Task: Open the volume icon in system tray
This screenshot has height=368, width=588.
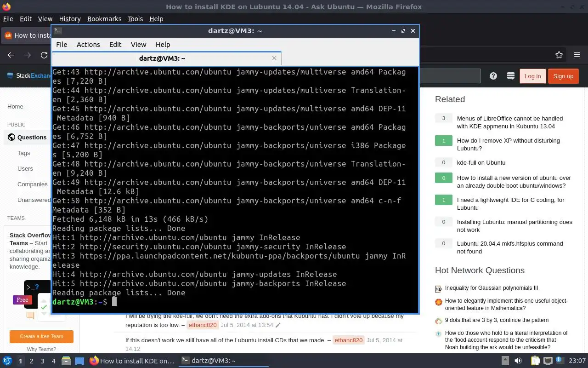Action: [518, 361]
